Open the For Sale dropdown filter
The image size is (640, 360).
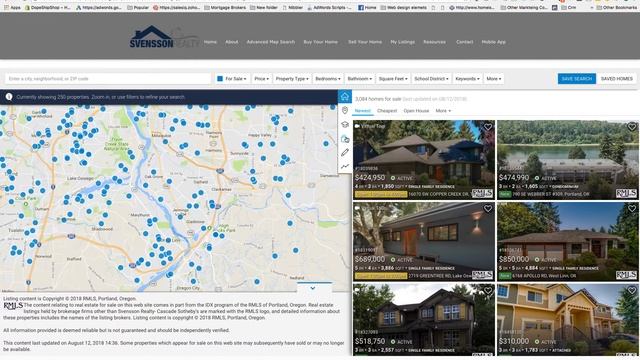[x=232, y=78]
